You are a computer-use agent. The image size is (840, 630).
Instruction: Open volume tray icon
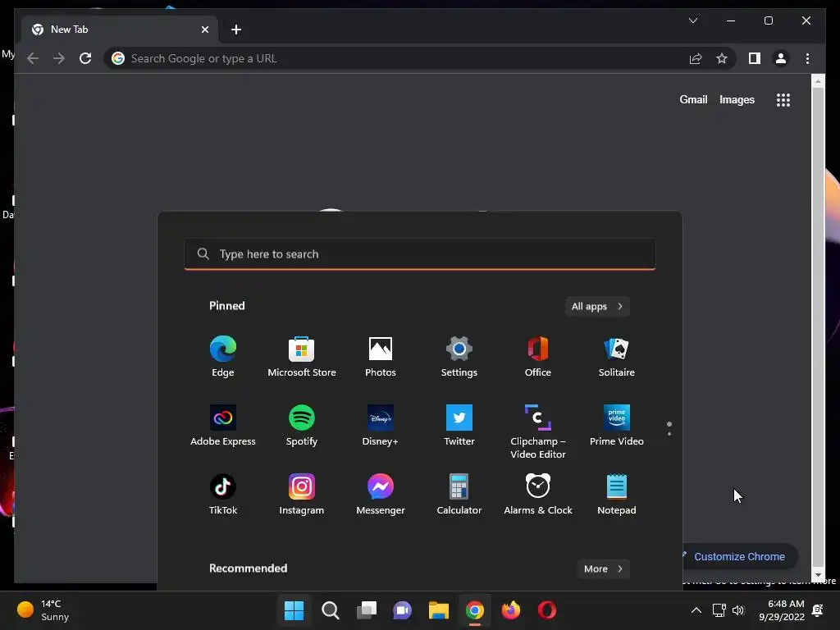coord(738,610)
